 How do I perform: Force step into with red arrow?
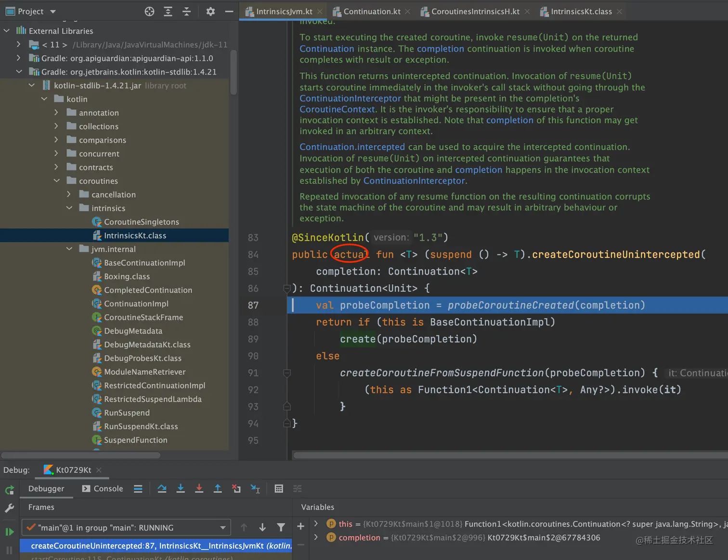(199, 489)
